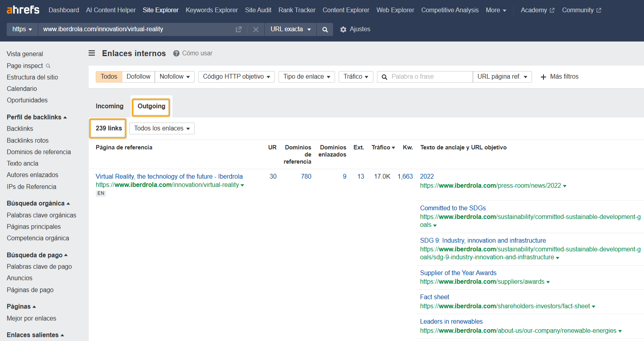
Task: Open Dominios de referencia sidebar link
Action: click(39, 152)
